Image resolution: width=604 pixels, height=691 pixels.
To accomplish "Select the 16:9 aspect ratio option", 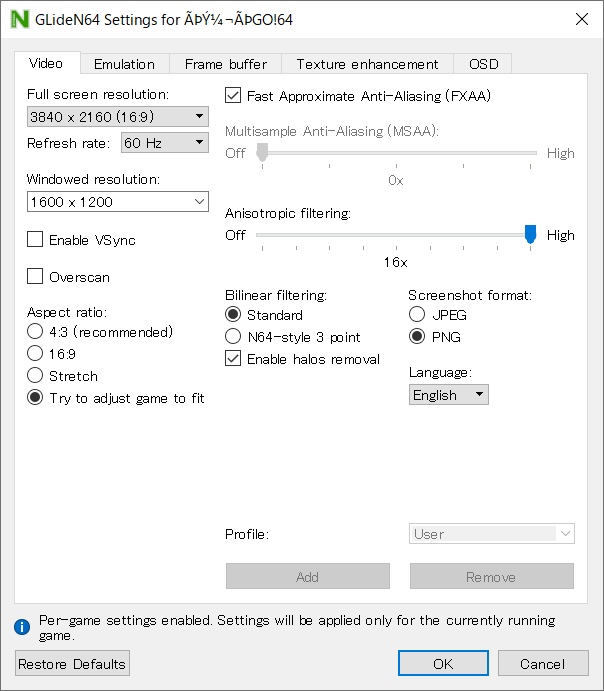I will 36,354.
